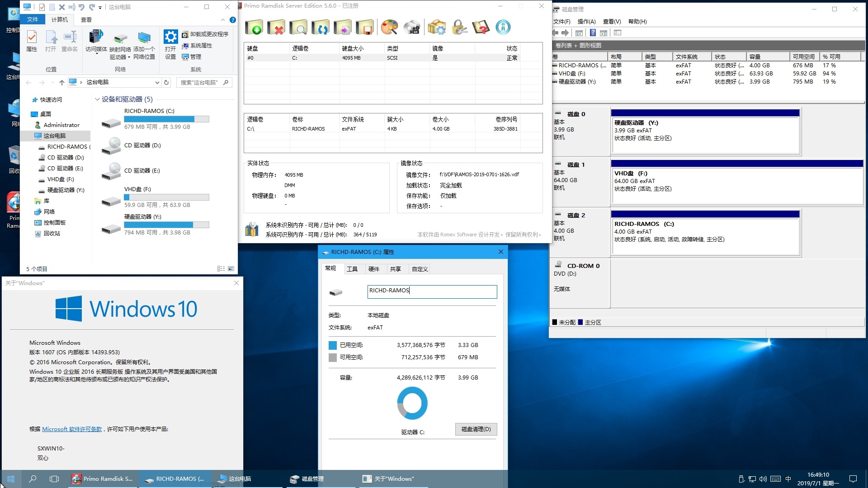Click the Disk Management forward arrow icon

[x=565, y=33]
